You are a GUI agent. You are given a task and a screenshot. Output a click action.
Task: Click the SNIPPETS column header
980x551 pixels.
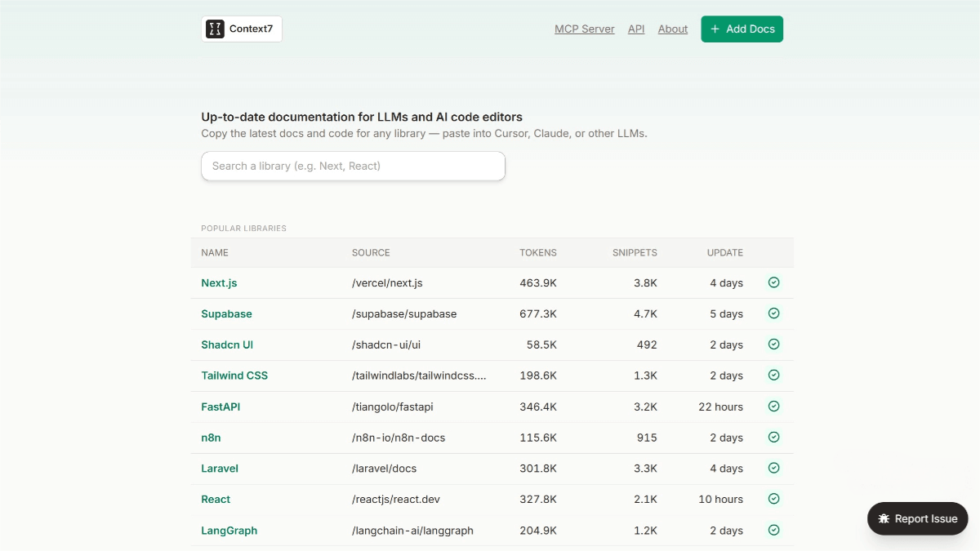[635, 253]
